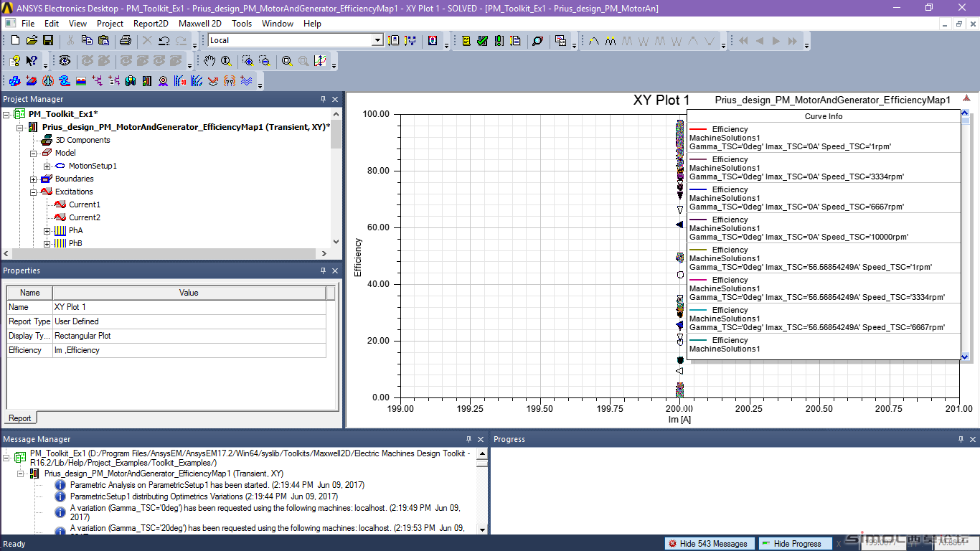Activate What's This pointer-question icon
Screen dimensions: 980x551
coord(32,61)
